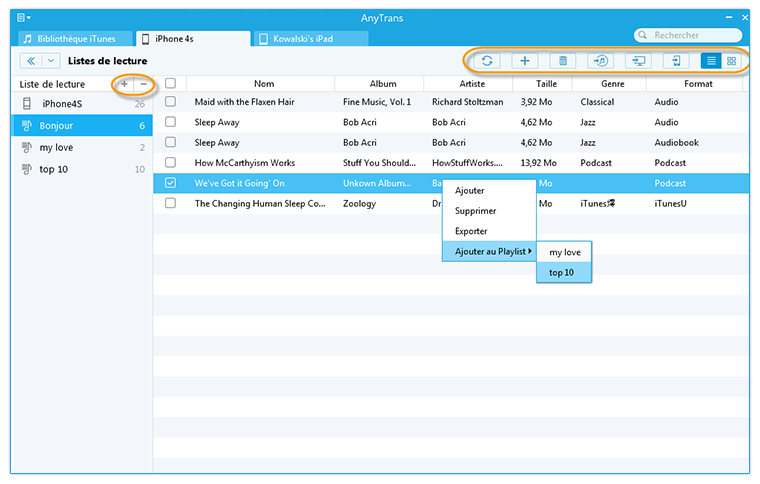
Task: Toggle the select-all header checkbox
Action: point(170,83)
